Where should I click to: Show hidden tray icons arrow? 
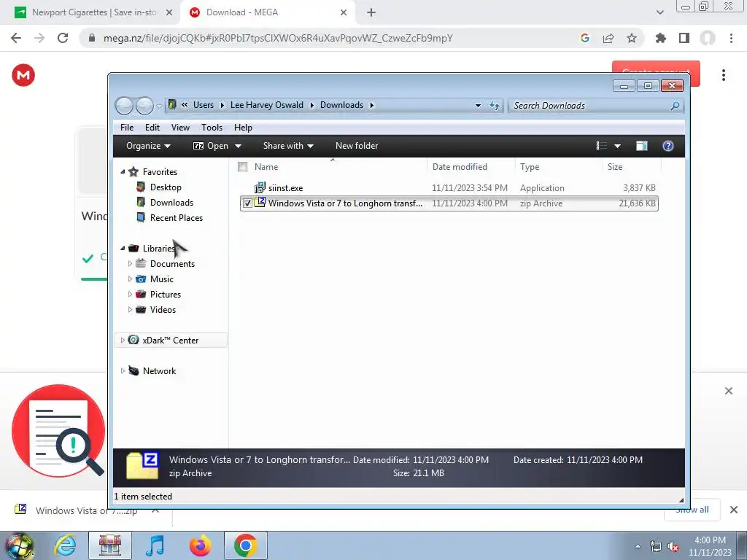(x=638, y=547)
